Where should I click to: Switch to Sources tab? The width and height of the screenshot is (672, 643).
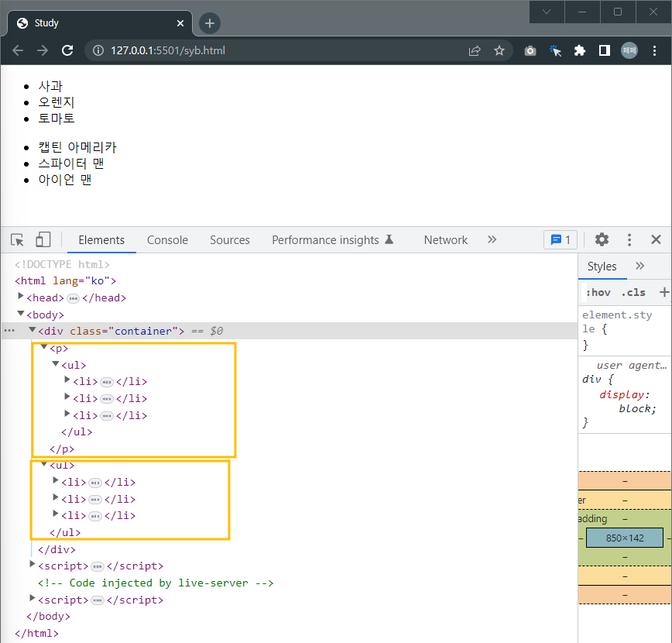[x=230, y=240]
